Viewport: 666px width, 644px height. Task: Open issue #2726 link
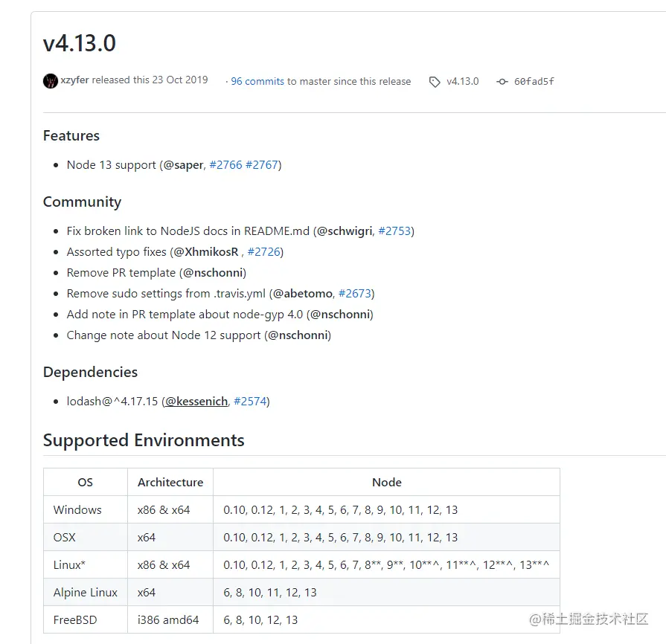coord(263,252)
